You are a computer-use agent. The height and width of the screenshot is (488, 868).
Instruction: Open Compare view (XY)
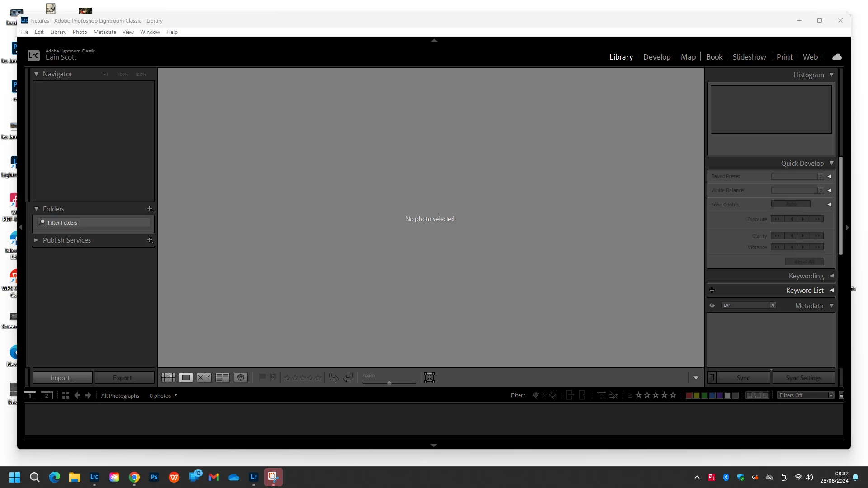204,378
